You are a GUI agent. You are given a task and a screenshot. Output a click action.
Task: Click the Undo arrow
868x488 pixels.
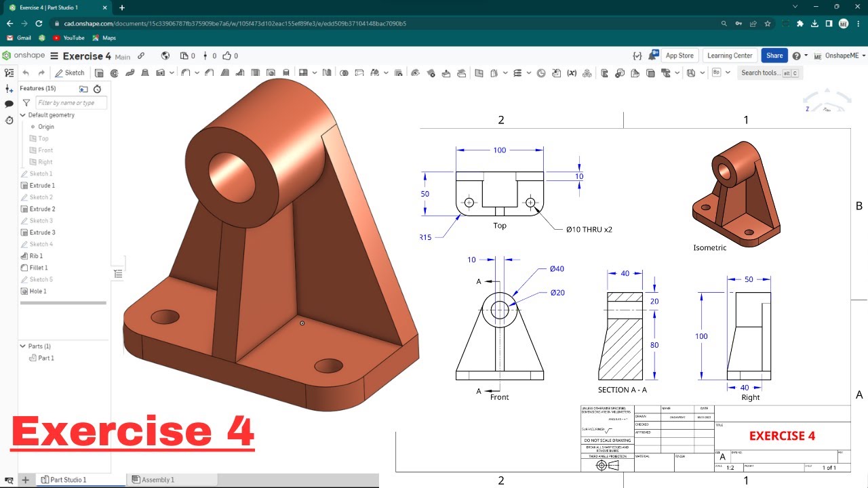(26, 73)
